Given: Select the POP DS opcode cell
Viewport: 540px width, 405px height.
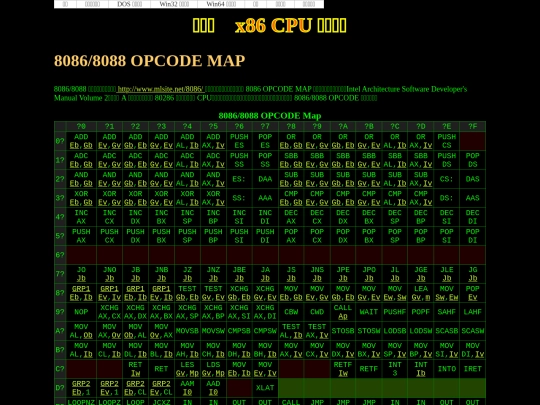Looking at the screenshot, I should pyautogui.click(x=472, y=160).
